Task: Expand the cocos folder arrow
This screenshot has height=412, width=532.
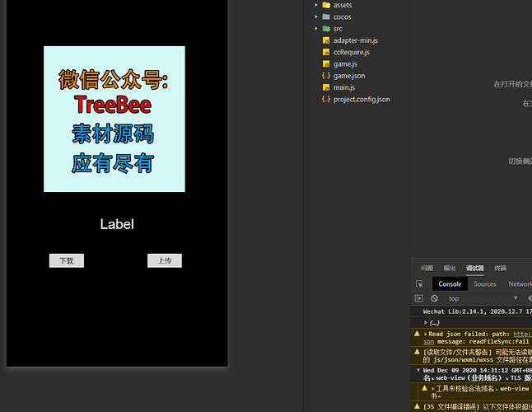Action: point(316,16)
